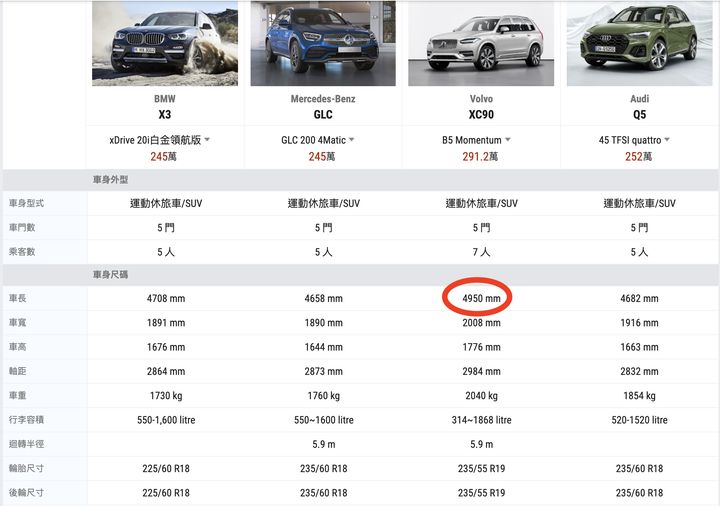Select the 4682 mm length value
The image size is (720, 506).
coord(639,298)
